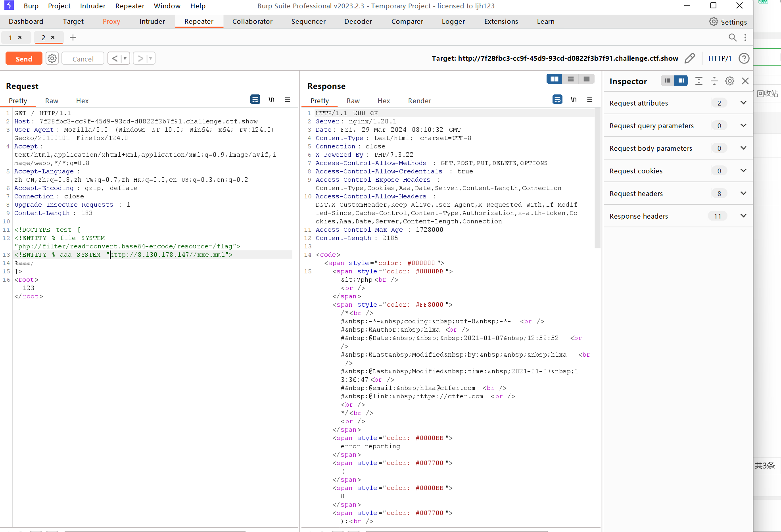Open history dropdown beside forward arrow
781x532 pixels.
[150, 58]
